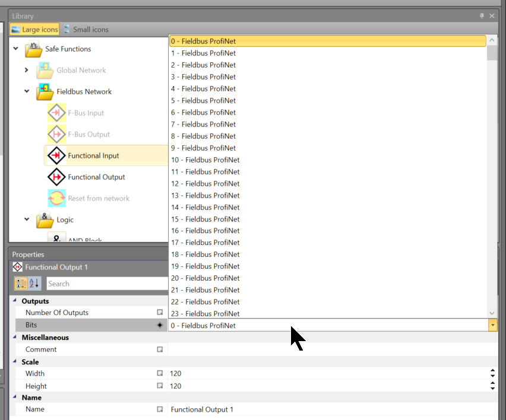Image resolution: width=506 pixels, height=420 pixels.
Task: Choose 7 - Fieldbus ProfiNet option
Action: [328, 124]
